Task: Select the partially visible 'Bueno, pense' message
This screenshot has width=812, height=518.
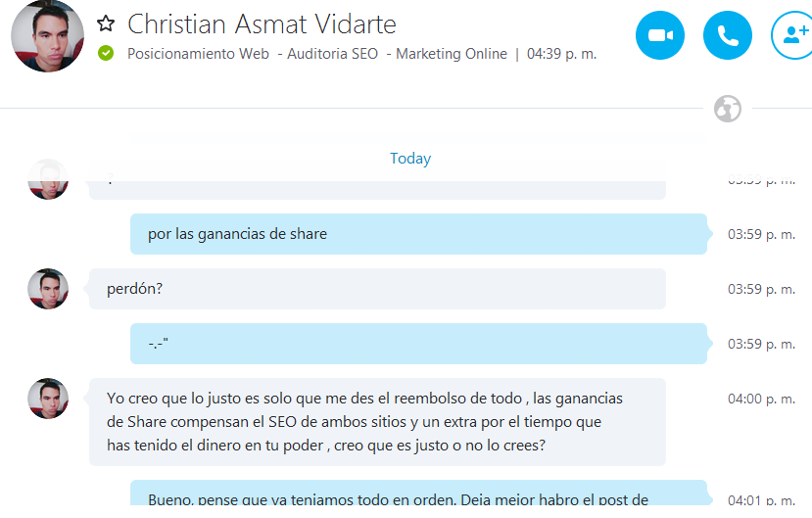Action: pos(418,493)
